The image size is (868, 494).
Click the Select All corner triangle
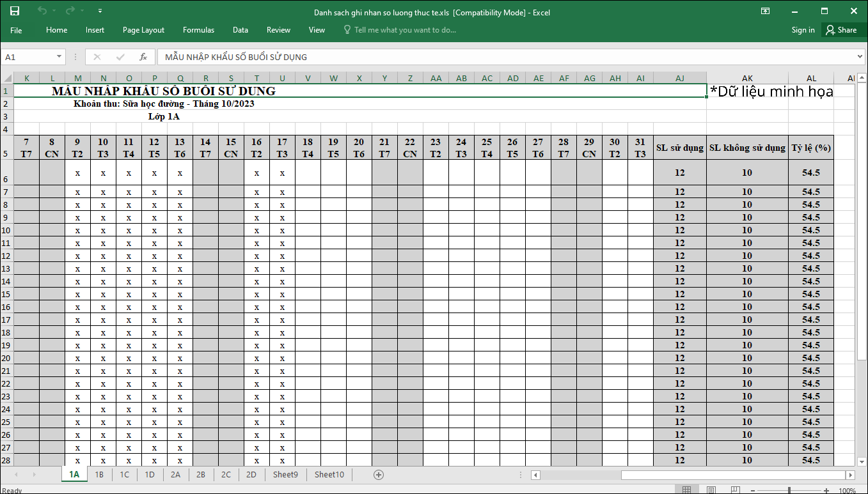pyautogui.click(x=6, y=78)
